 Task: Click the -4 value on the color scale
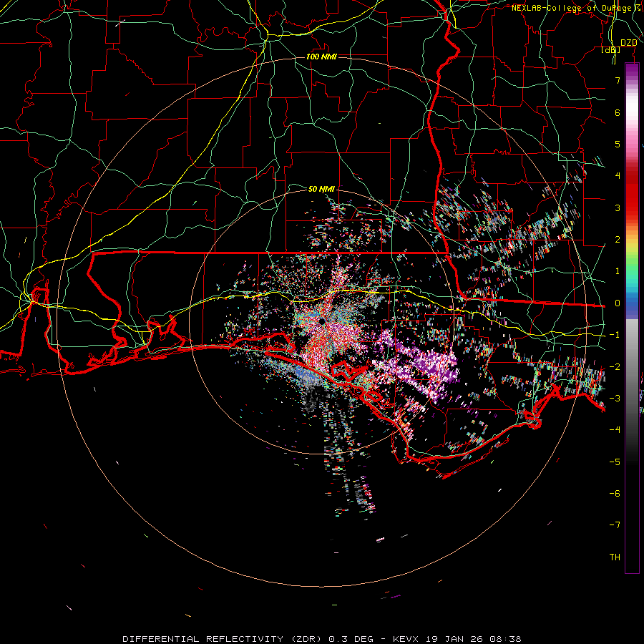pos(615,430)
